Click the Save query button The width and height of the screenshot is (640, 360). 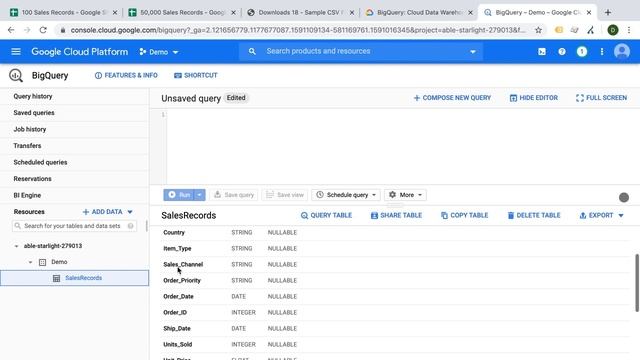pos(234,195)
